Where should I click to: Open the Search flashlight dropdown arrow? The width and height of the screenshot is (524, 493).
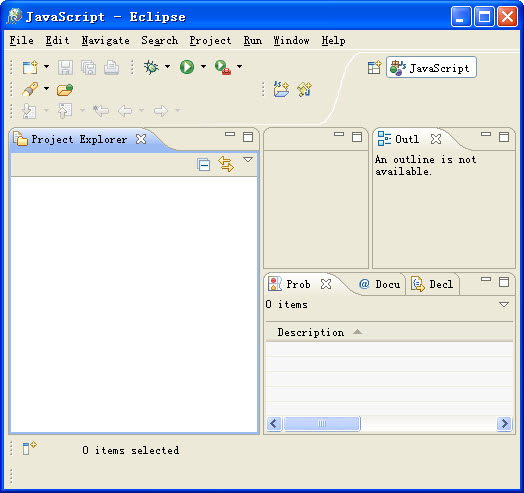[x=46, y=89]
